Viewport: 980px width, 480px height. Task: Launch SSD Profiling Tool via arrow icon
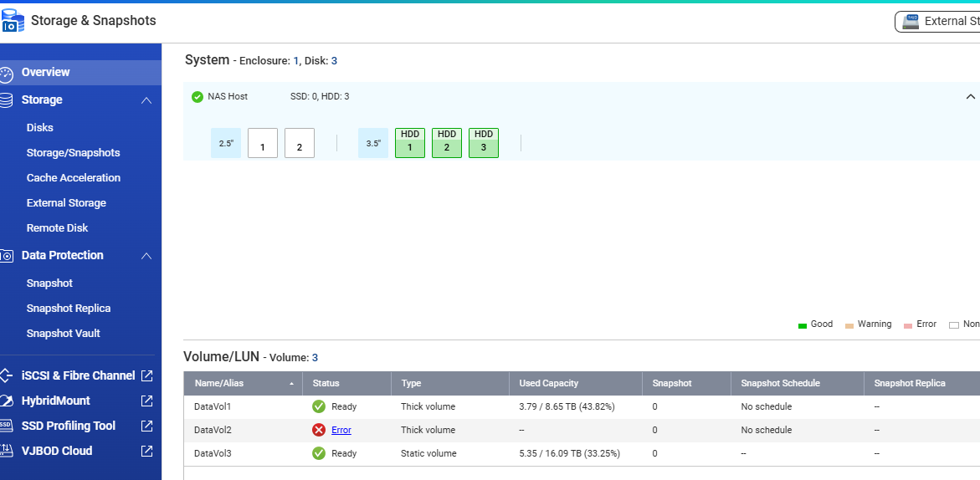(x=147, y=426)
